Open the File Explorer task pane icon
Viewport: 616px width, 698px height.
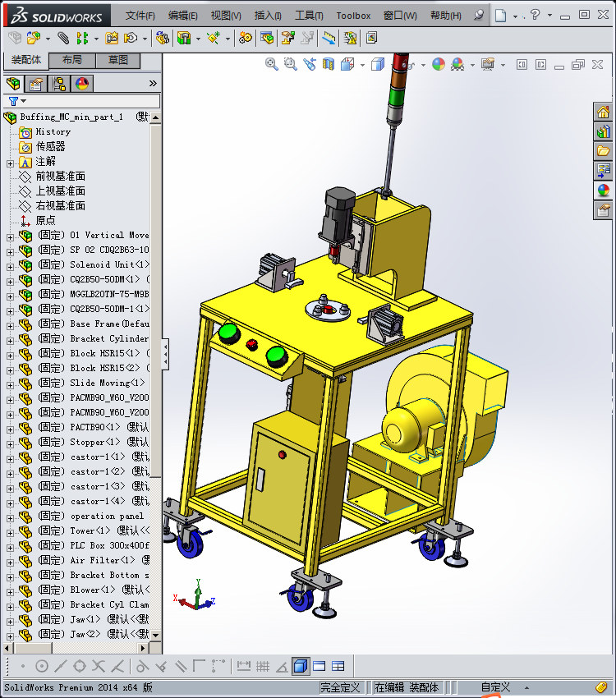(604, 151)
